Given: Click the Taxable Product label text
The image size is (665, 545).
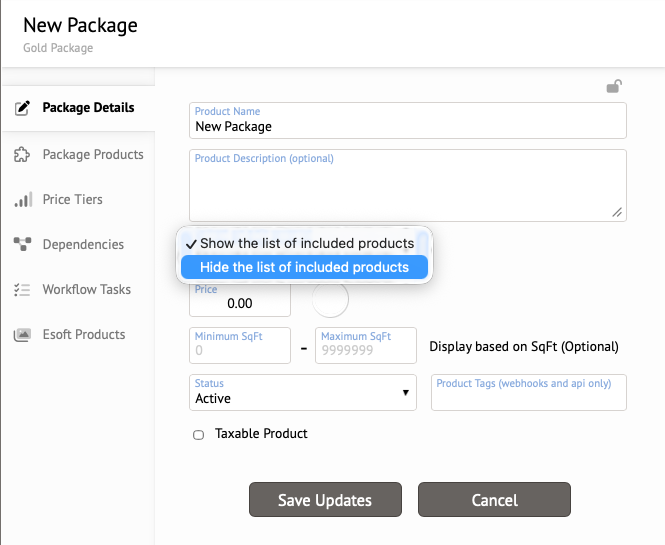Looking at the screenshot, I should tap(261, 433).
